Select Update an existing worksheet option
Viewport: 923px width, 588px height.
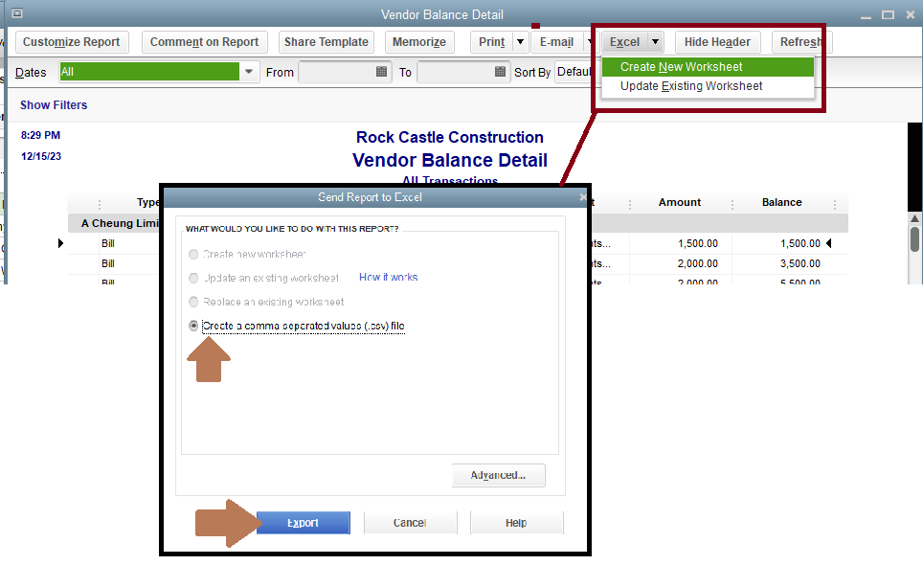193,278
